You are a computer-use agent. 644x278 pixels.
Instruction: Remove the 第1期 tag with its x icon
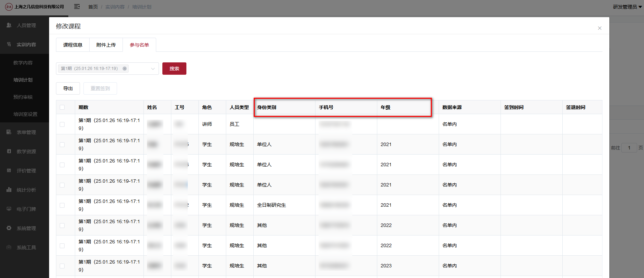[x=125, y=69]
